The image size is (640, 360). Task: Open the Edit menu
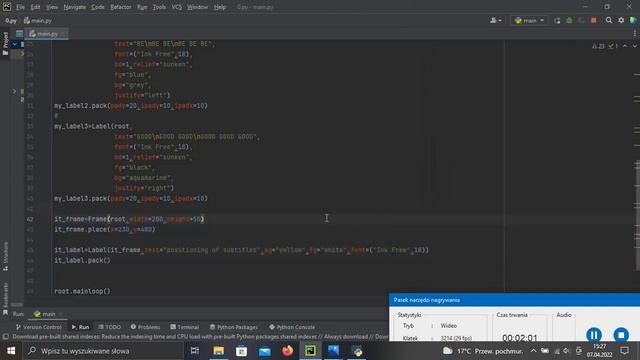pos(36,7)
